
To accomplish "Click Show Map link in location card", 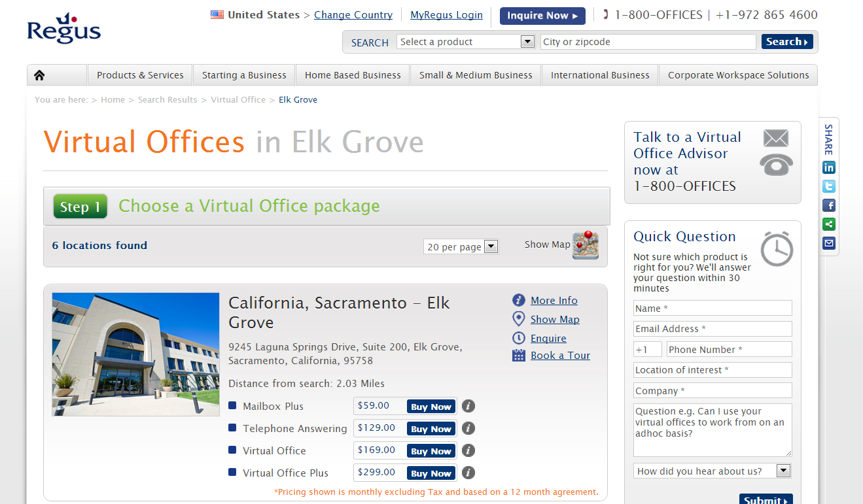I will click(x=555, y=320).
